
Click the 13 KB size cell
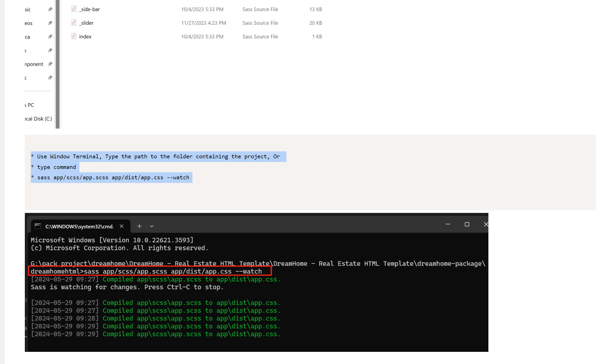[x=316, y=9]
